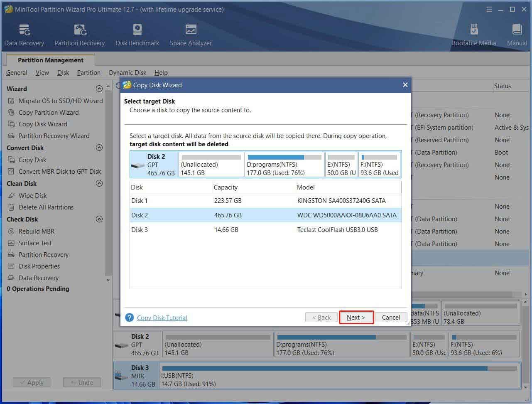This screenshot has height=404, width=532.
Task: Select Unallocated 78.4 GB block in disk map
Action: [x=481, y=313]
